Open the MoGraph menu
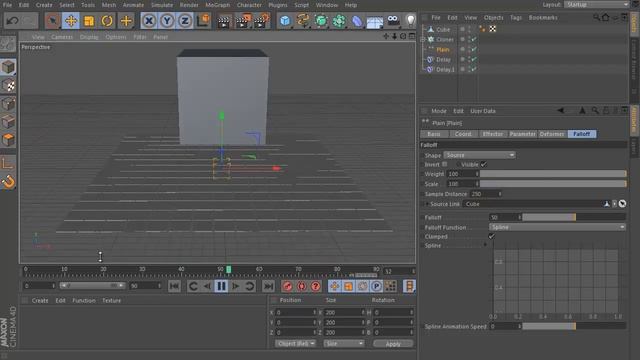 point(217,5)
